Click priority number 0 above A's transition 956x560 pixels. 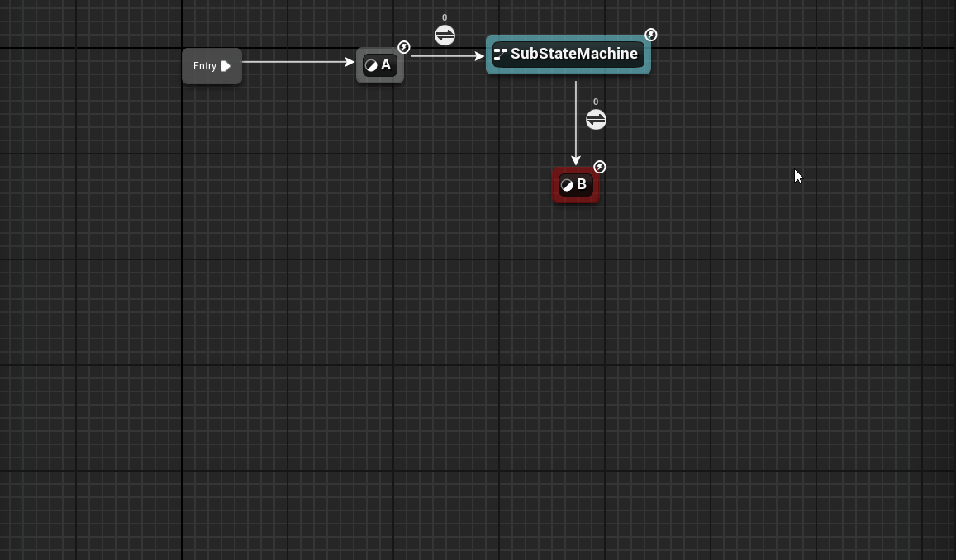coord(445,17)
